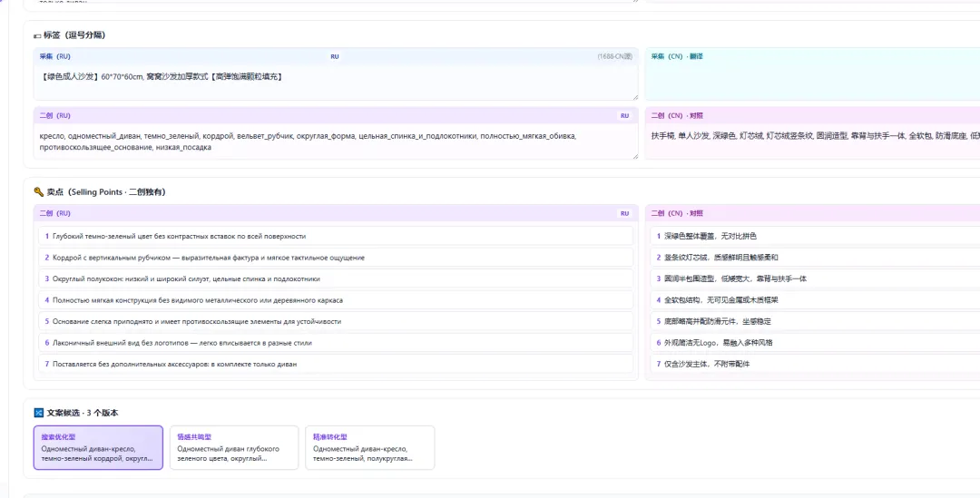Click into the 二创 (RU) tags textarea starting кресло
This screenshot has height=498, width=980.
[336, 142]
